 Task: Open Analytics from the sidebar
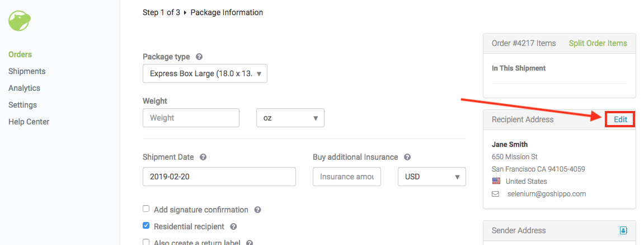tap(24, 88)
